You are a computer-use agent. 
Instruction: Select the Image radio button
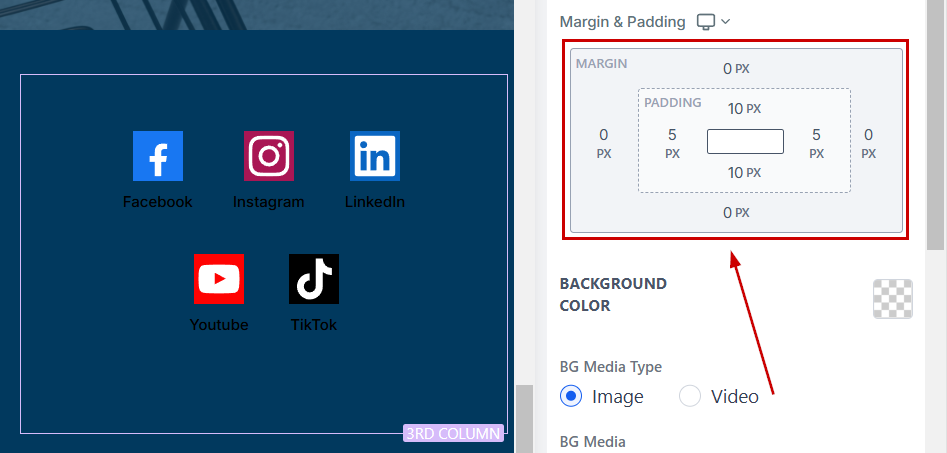point(571,396)
